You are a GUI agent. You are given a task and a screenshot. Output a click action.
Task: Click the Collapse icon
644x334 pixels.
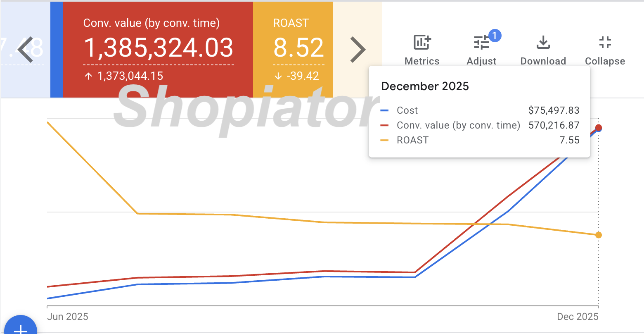pyautogui.click(x=605, y=41)
